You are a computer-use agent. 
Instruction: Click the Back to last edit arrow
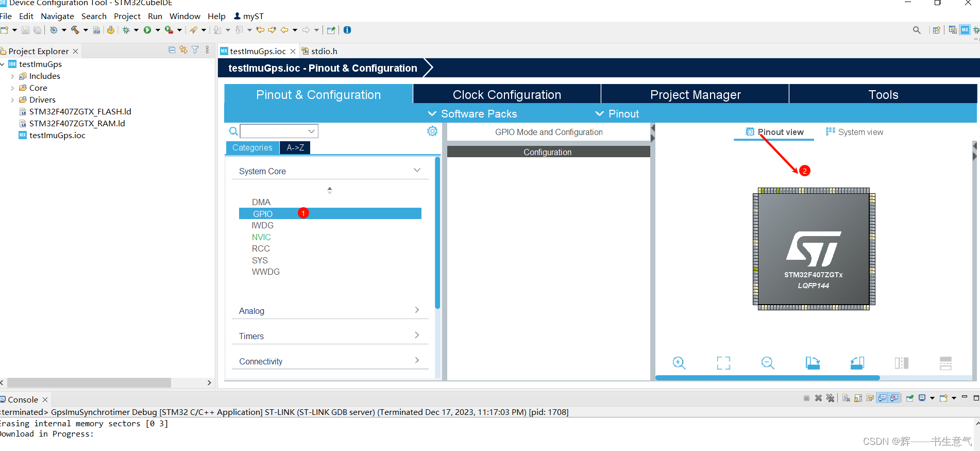pos(260,30)
